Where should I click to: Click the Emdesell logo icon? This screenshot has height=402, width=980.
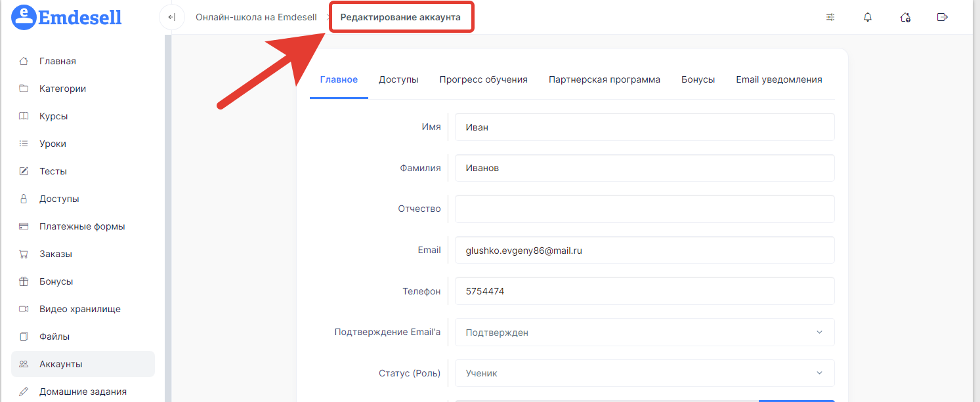click(24, 18)
